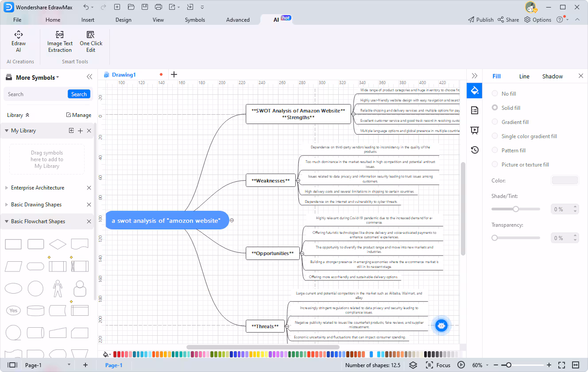The image size is (588, 372).
Task: Open the version history panel icon
Action: click(475, 150)
